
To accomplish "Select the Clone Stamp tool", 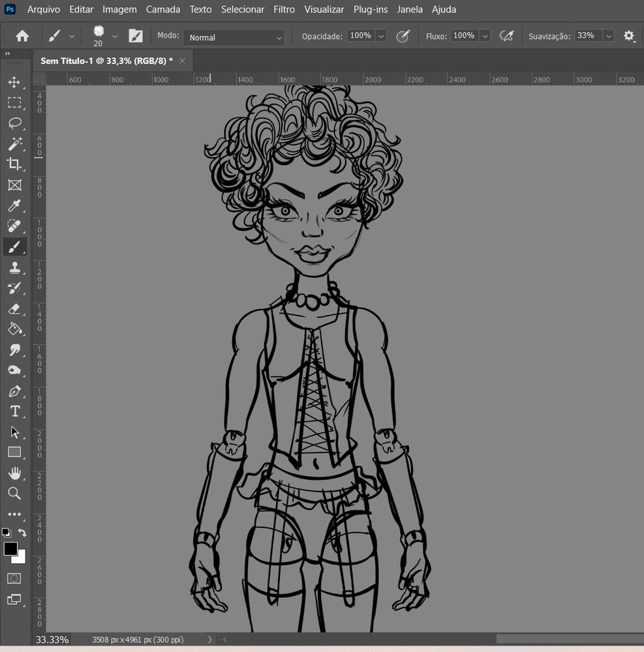I will point(14,267).
